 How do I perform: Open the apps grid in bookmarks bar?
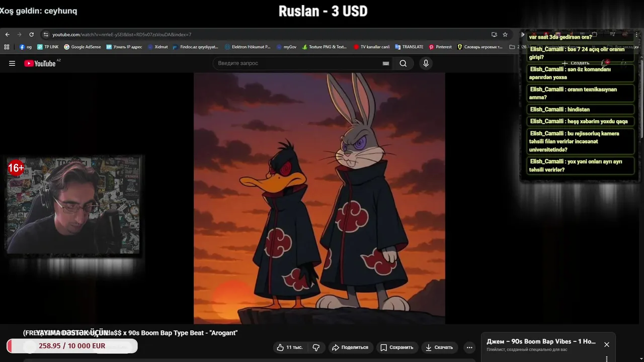click(x=7, y=47)
